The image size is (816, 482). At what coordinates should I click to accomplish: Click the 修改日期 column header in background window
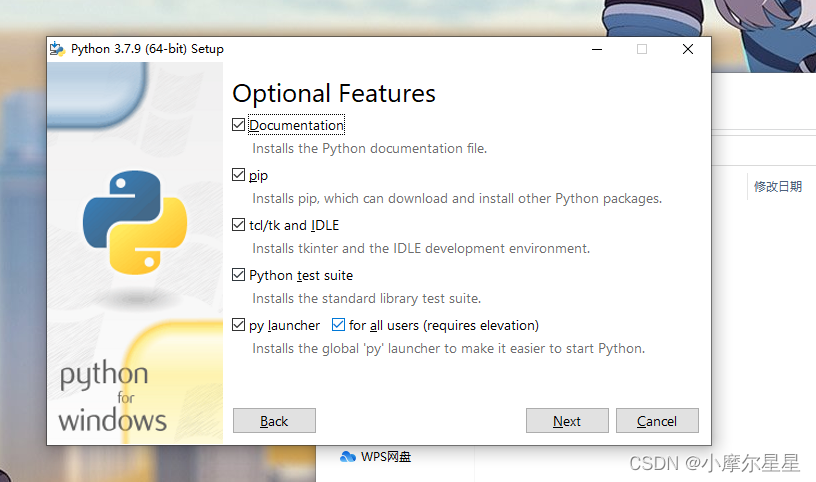point(778,186)
